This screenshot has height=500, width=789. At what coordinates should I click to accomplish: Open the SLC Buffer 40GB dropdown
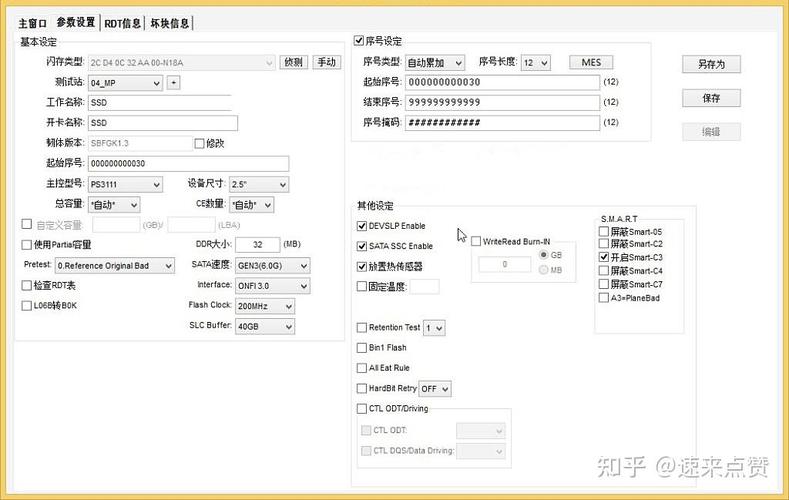click(x=265, y=326)
